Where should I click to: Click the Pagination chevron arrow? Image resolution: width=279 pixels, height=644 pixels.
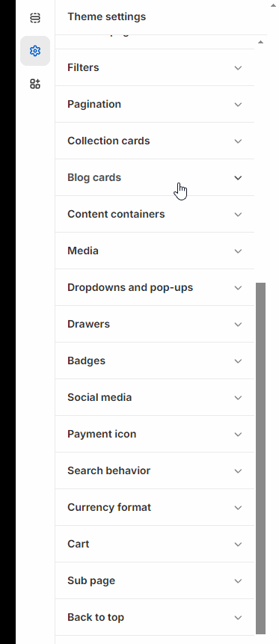tap(238, 104)
